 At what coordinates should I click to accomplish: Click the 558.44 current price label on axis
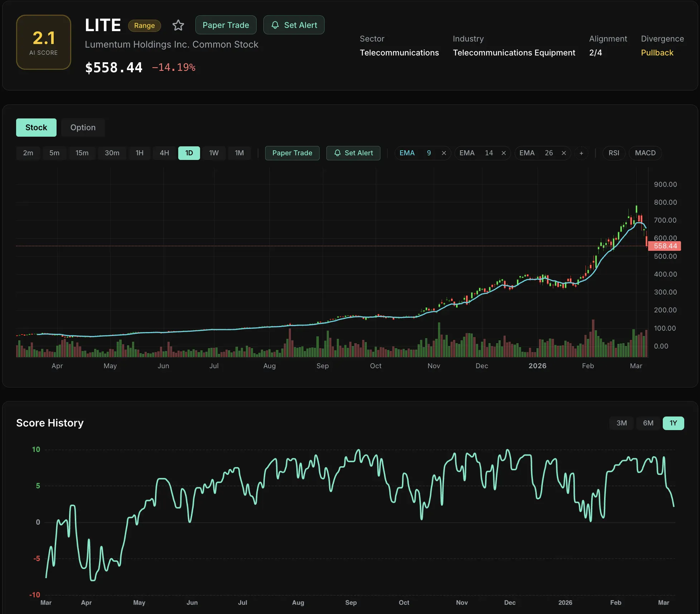click(665, 246)
